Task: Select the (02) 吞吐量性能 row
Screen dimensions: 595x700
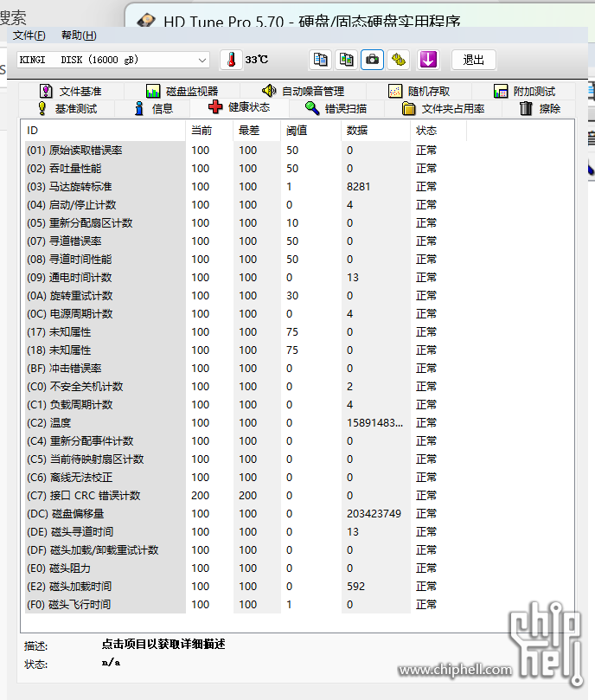Action: point(246,169)
